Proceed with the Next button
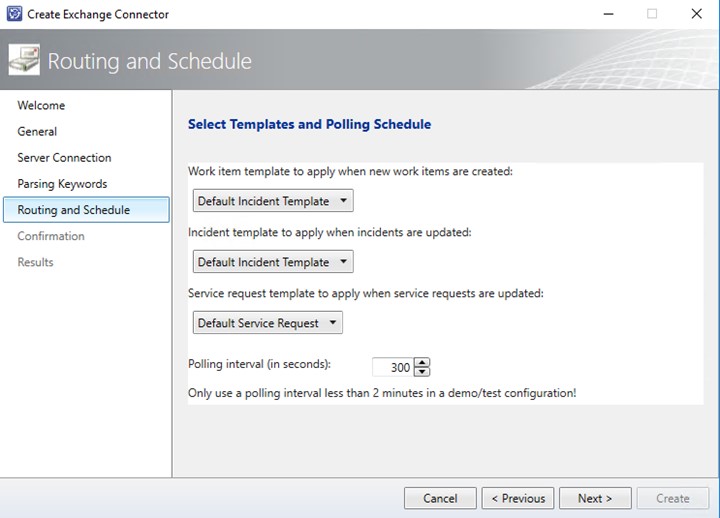Viewport: 720px width, 518px height. [x=595, y=498]
